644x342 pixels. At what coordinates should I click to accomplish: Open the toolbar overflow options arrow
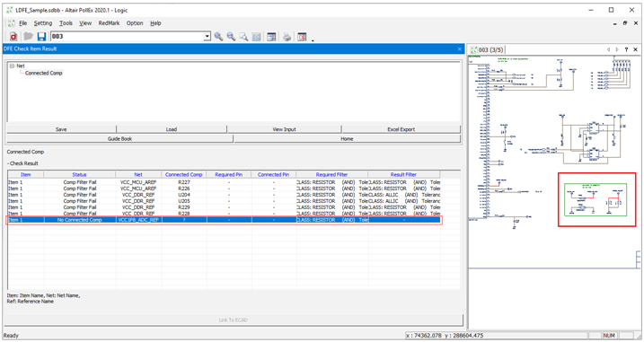(x=313, y=40)
